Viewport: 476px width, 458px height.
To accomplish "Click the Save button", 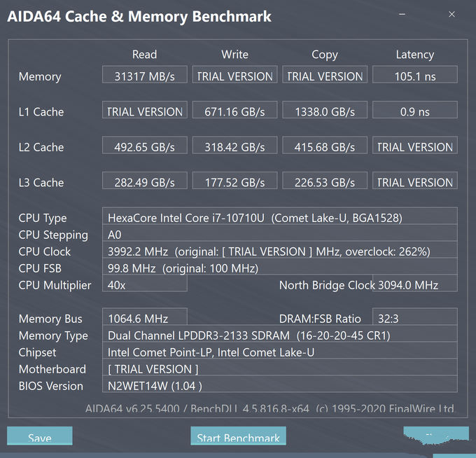I will 39,436.
